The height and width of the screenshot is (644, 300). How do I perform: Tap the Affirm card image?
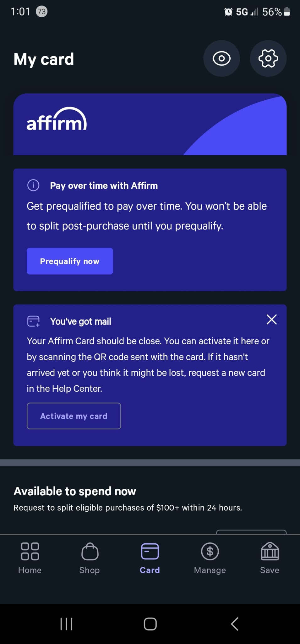point(150,124)
